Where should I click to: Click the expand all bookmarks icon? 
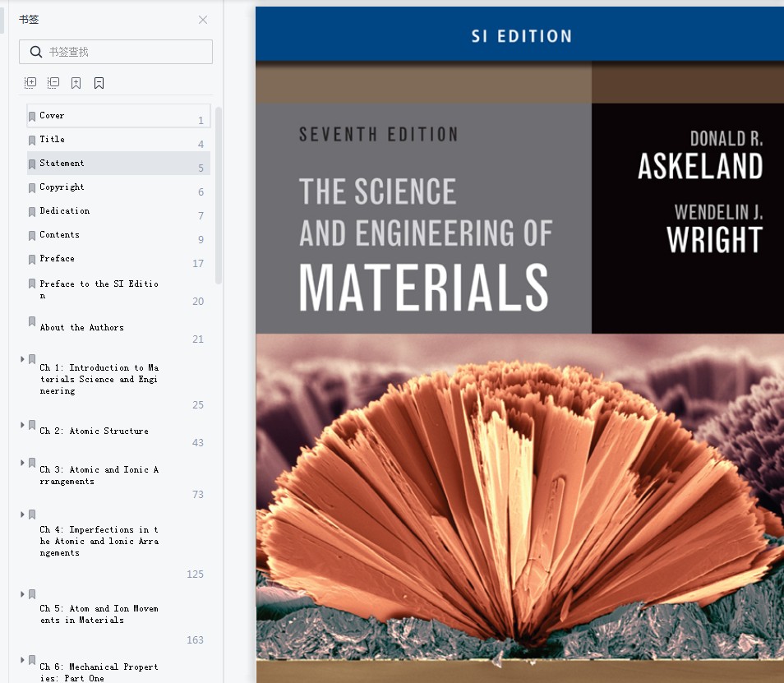[30, 82]
